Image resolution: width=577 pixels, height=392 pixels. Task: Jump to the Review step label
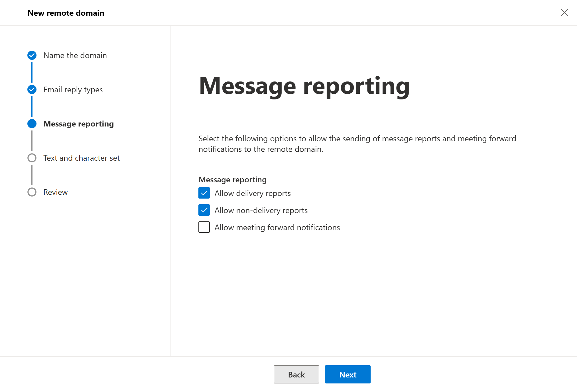(x=56, y=192)
